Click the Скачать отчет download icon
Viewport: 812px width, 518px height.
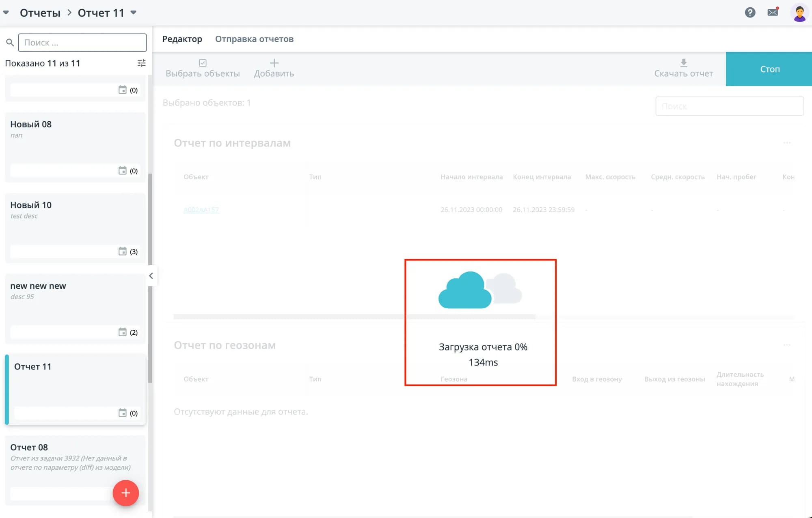coord(683,63)
